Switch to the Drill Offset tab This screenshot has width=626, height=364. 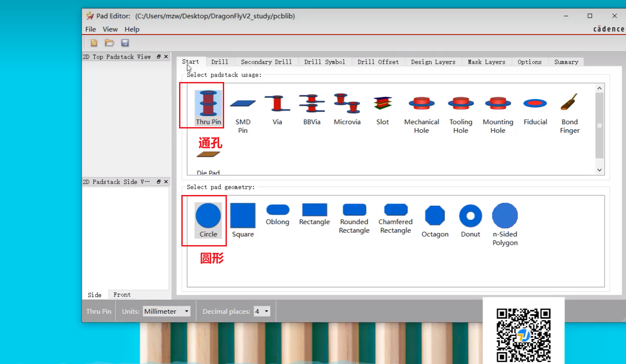(x=378, y=62)
